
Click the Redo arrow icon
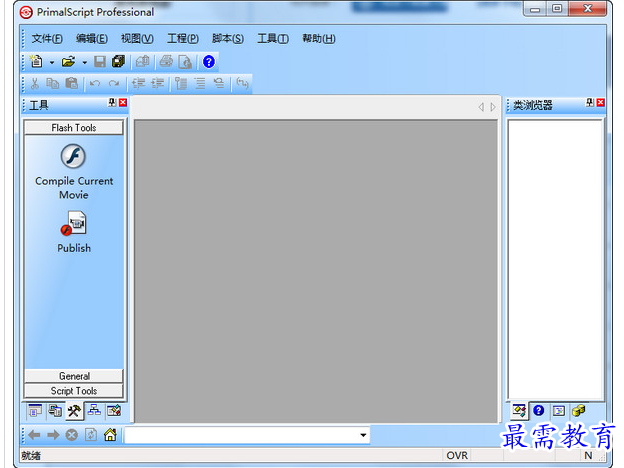(x=114, y=84)
